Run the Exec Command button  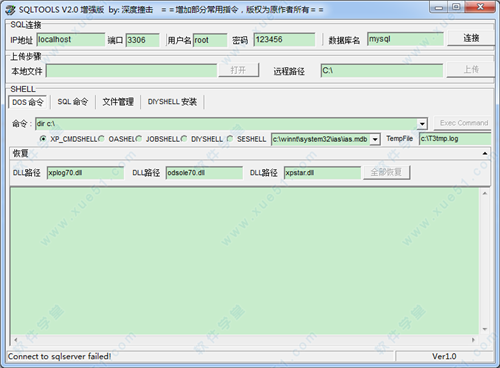tap(464, 123)
